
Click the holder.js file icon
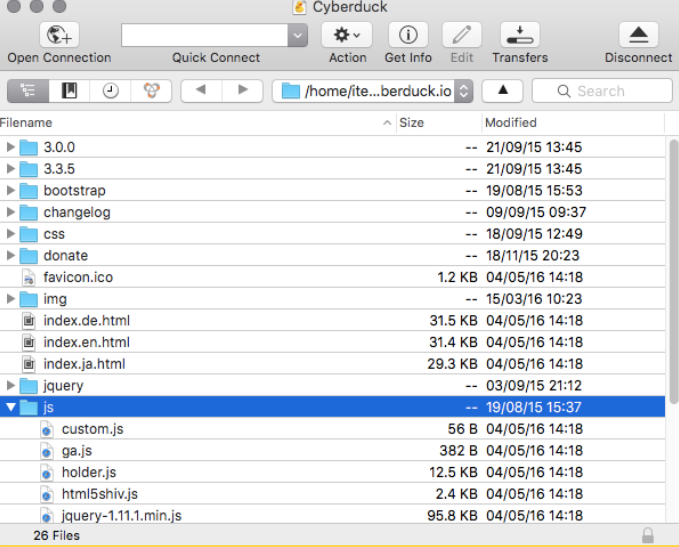coord(47,473)
